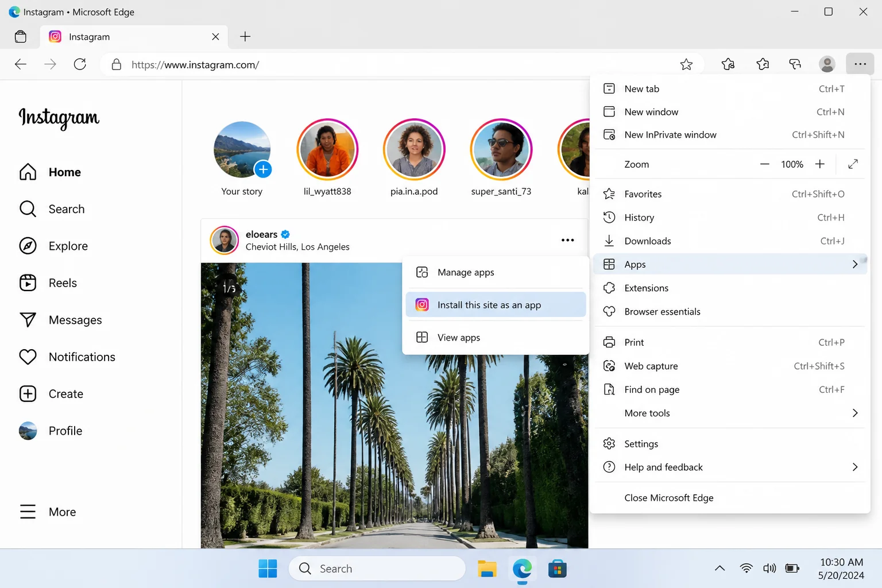882x588 pixels.
Task: Click the eloears username link
Action: coord(261,234)
